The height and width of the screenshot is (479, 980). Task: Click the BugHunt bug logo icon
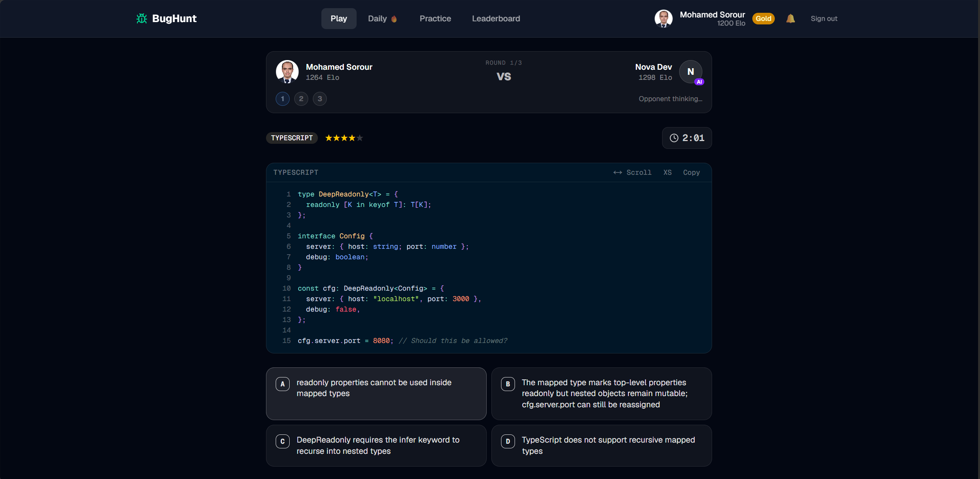point(142,19)
